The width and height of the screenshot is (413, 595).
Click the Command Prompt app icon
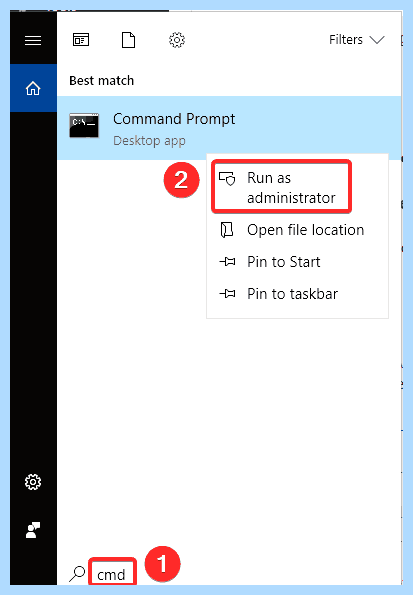[84, 125]
